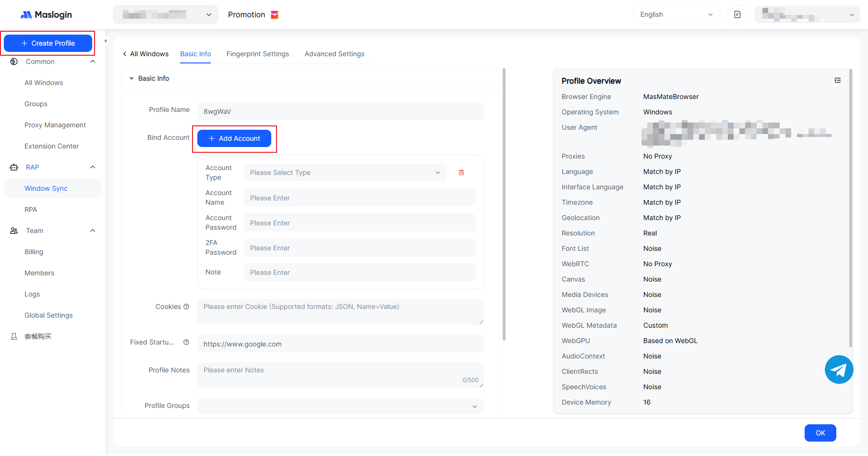Switch to the Advanced Settings tab
The height and width of the screenshot is (456, 868).
point(334,54)
